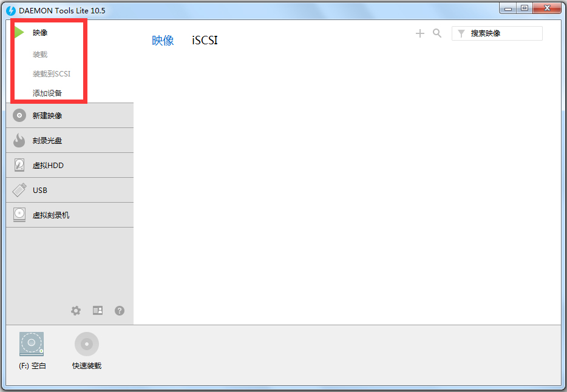Choose 装载到SCSI in the sidebar
567x392 pixels.
(52, 73)
